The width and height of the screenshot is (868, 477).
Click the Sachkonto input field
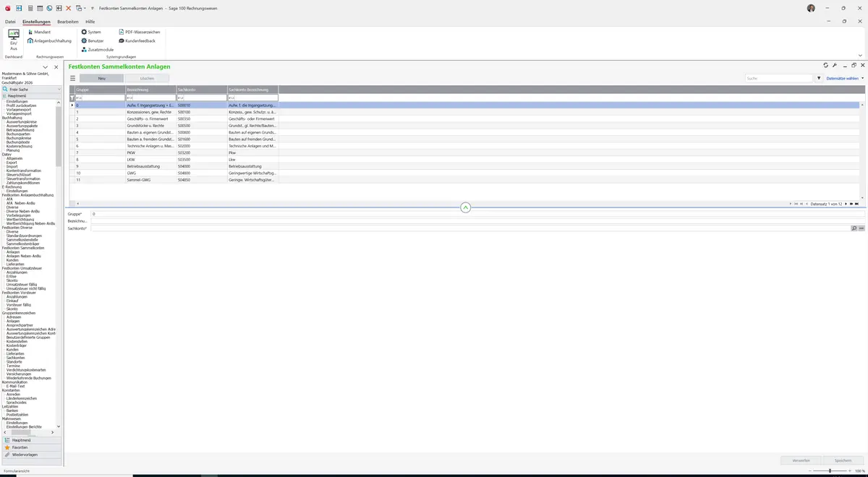click(470, 228)
